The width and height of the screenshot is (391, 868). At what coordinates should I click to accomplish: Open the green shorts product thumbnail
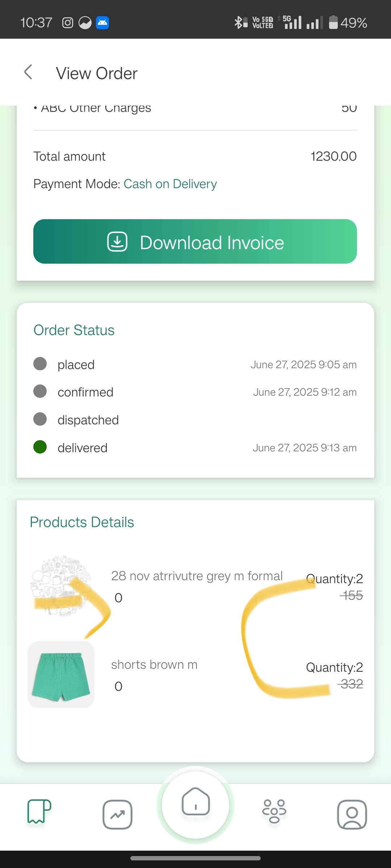(x=61, y=675)
